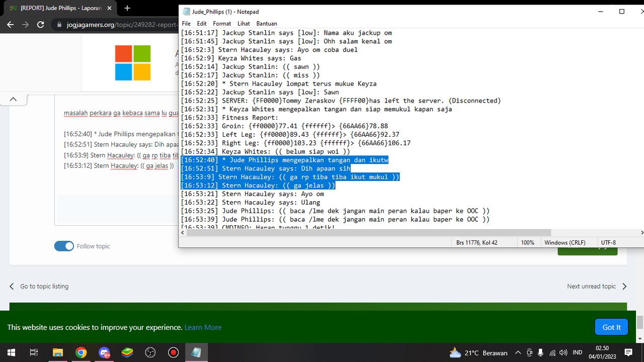Open the notification center icon
Screen dimensions: 644x362
(x=628, y=352)
